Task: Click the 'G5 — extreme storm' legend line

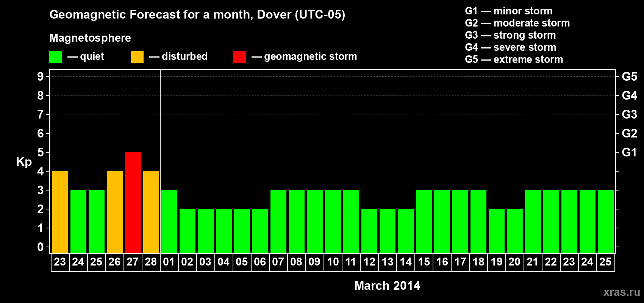Action: pos(514,59)
